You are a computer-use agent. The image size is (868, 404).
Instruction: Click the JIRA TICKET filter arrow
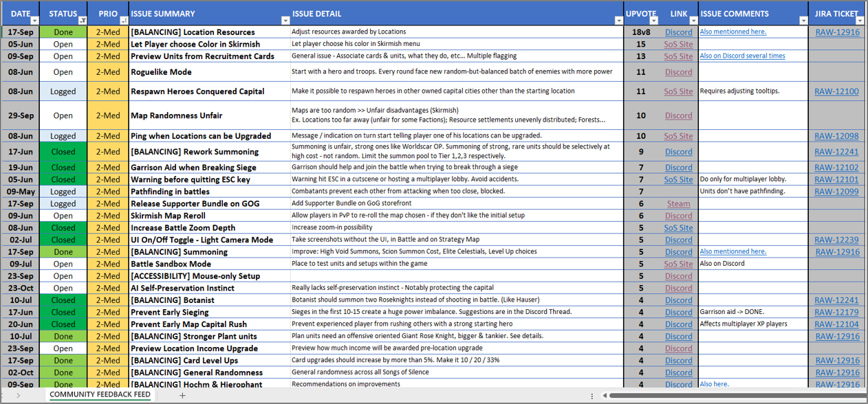pyautogui.click(x=860, y=21)
